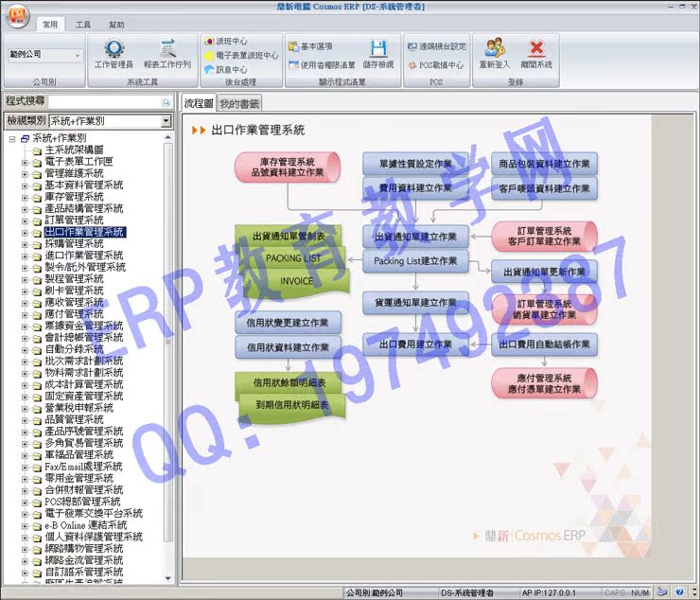The width and height of the screenshot is (700, 600).
Task: Select the 工具 ribbon tab
Action: coord(83,25)
